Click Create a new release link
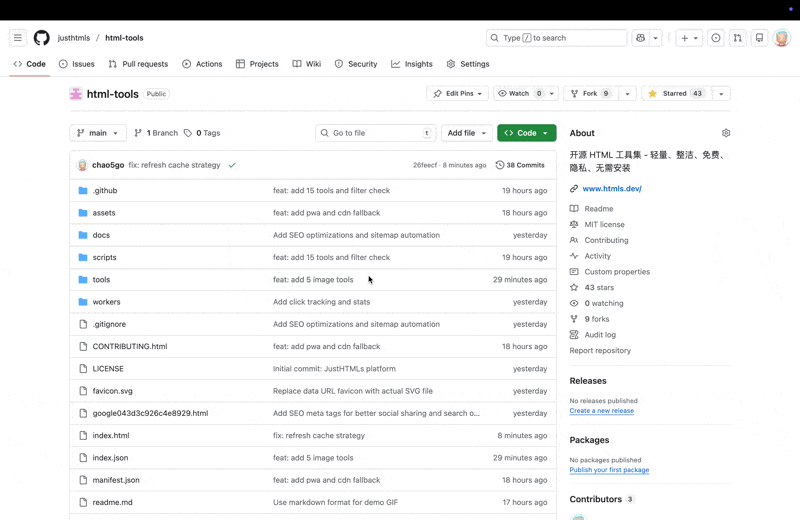Image resolution: width=800 pixels, height=520 pixels. click(x=601, y=411)
